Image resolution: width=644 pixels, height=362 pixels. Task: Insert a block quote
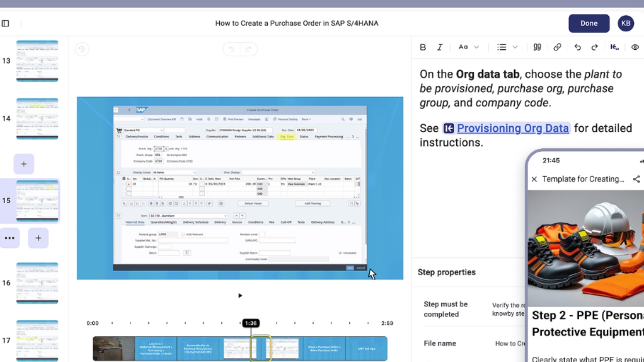[537, 47]
